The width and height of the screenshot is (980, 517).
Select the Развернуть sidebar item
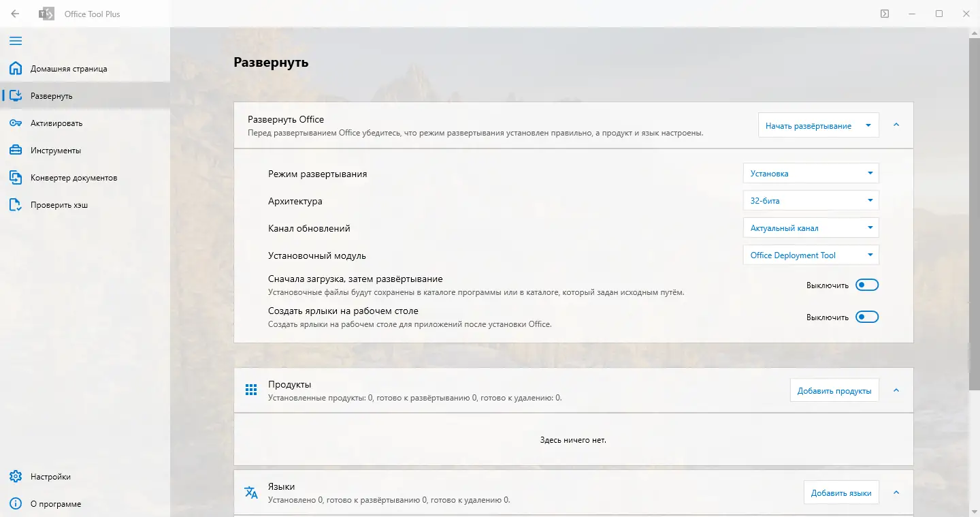[x=52, y=96]
